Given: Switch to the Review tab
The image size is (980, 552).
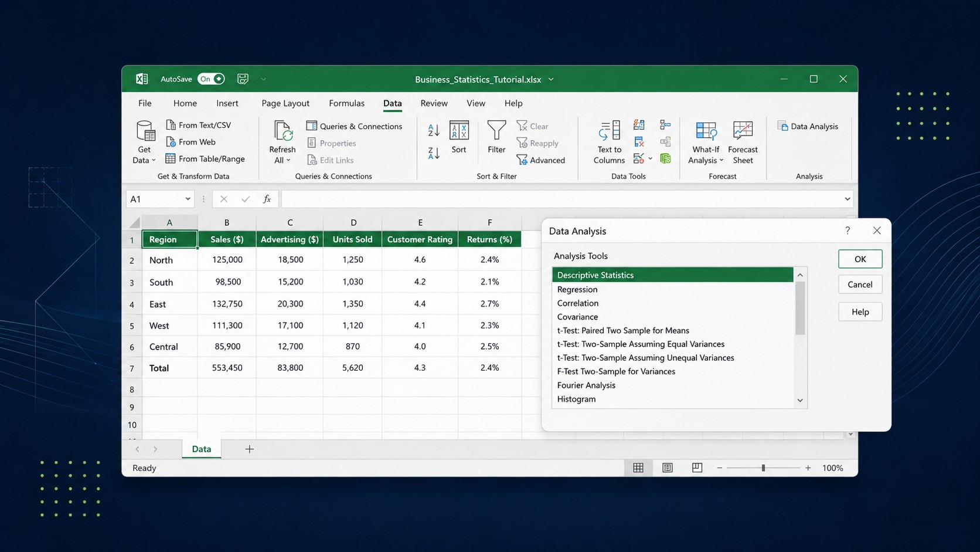Looking at the screenshot, I should pyautogui.click(x=434, y=103).
